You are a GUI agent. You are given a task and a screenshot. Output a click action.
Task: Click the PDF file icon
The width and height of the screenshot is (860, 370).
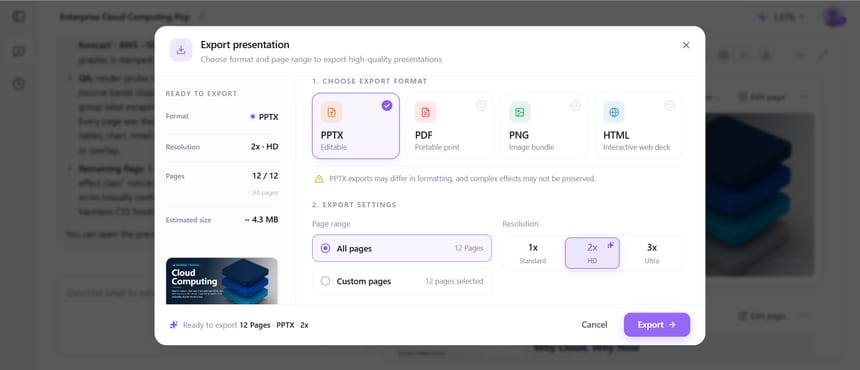coord(426,112)
